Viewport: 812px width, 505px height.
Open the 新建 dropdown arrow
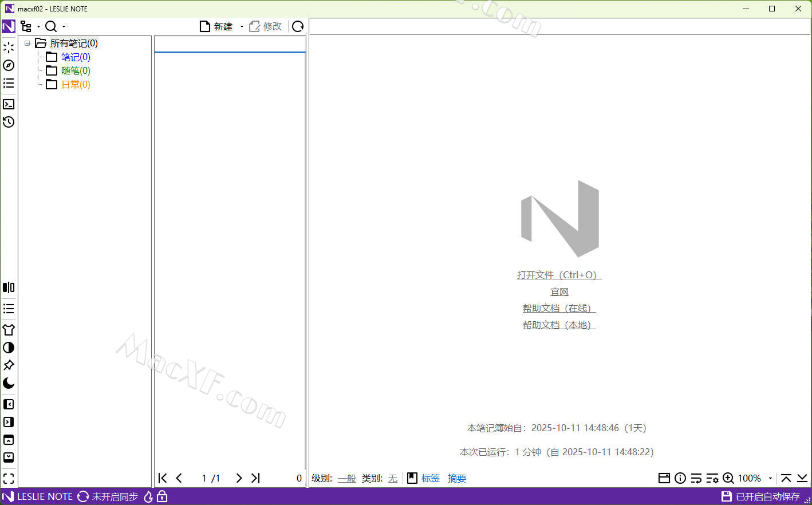click(242, 27)
